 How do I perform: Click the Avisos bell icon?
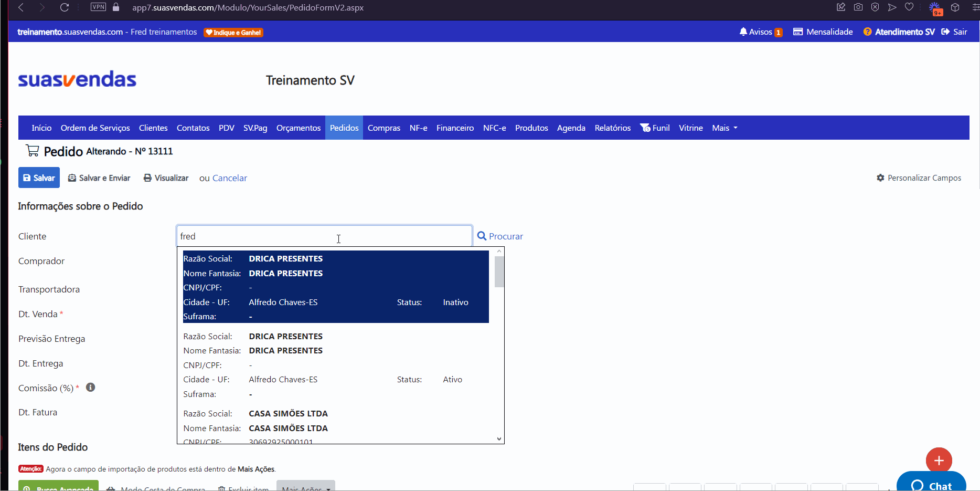[x=743, y=32]
